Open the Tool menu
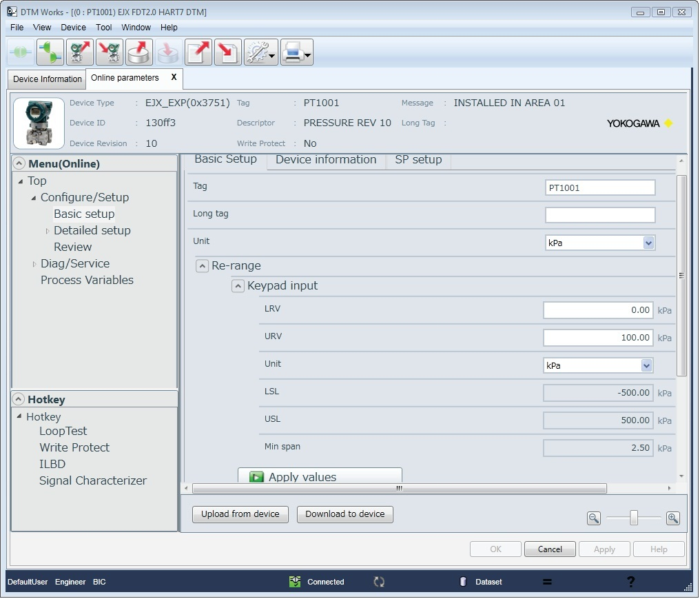700x599 pixels. pos(103,28)
